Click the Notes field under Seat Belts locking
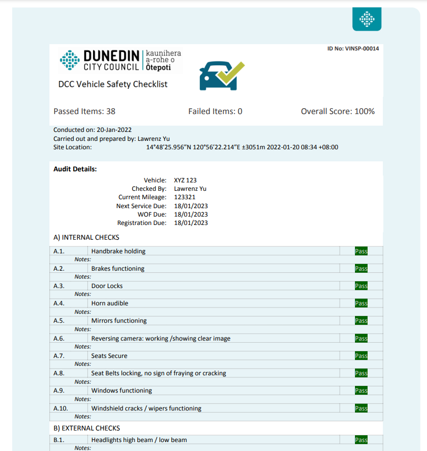 tap(216, 382)
